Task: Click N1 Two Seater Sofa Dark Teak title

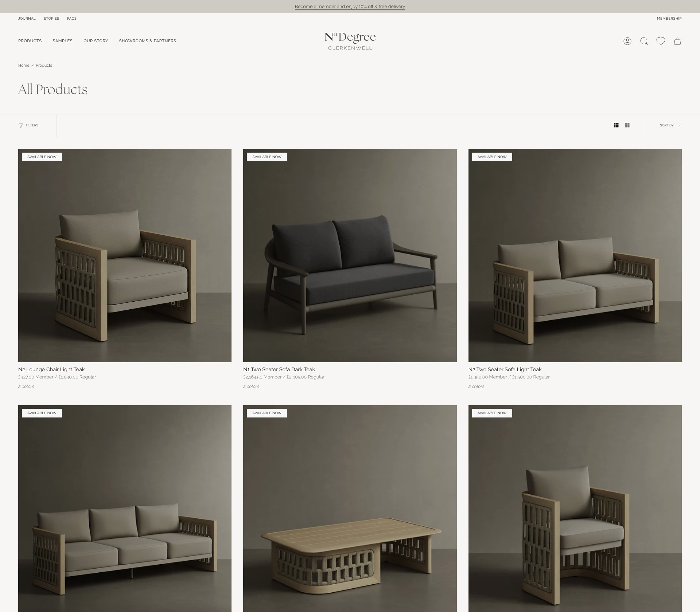Action: tap(279, 369)
